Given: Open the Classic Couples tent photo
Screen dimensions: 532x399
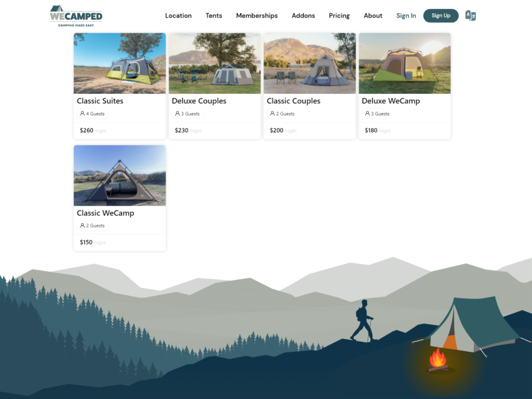Looking at the screenshot, I should (x=310, y=63).
